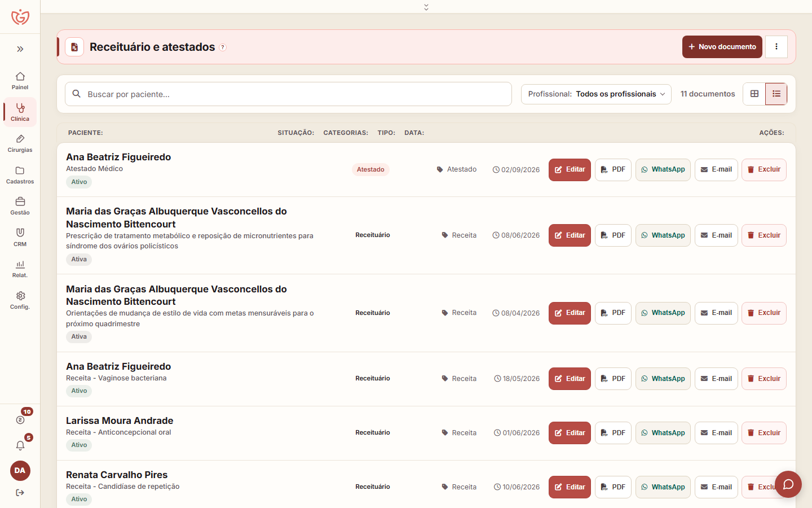Image resolution: width=812 pixels, height=508 pixels.
Task: Click the Buscar por paciente search field
Action: tap(288, 94)
